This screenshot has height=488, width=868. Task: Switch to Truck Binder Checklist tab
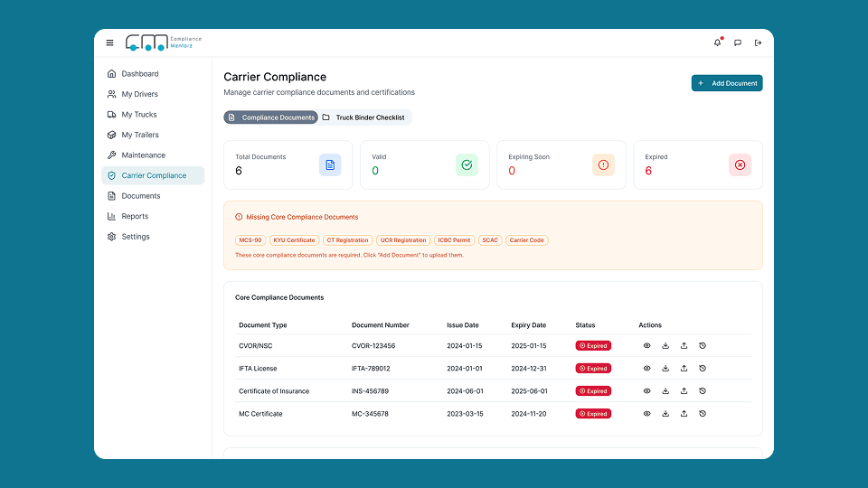point(364,117)
